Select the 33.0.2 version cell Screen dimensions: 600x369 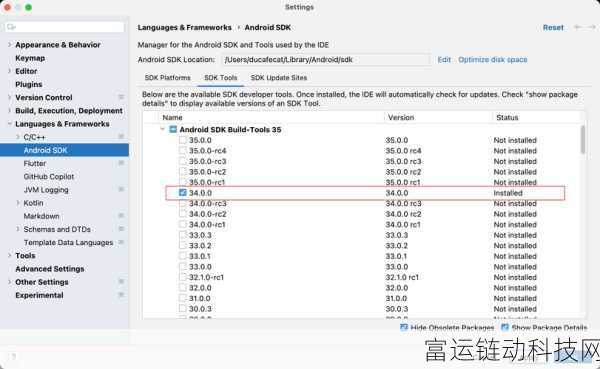396,245
